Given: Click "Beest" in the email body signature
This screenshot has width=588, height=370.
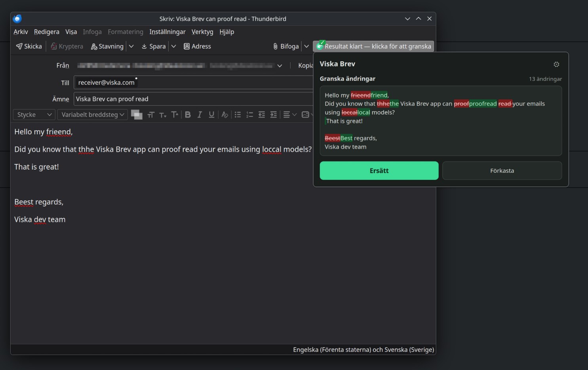Looking at the screenshot, I should (x=24, y=202).
